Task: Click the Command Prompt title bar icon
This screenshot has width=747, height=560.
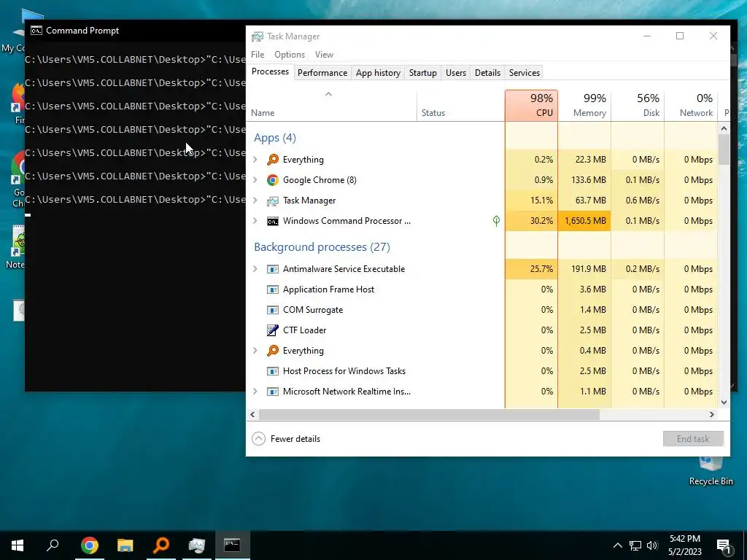Action: pos(36,31)
